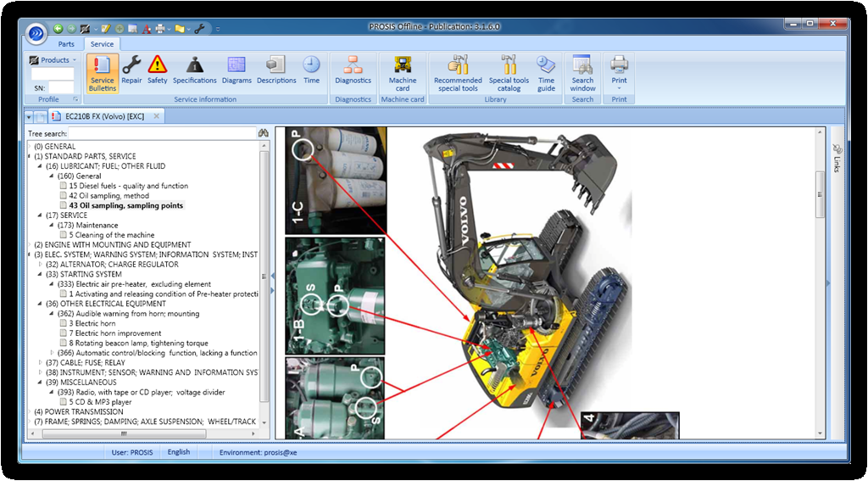Open the customize quick access toolbar dropdown

(x=218, y=29)
